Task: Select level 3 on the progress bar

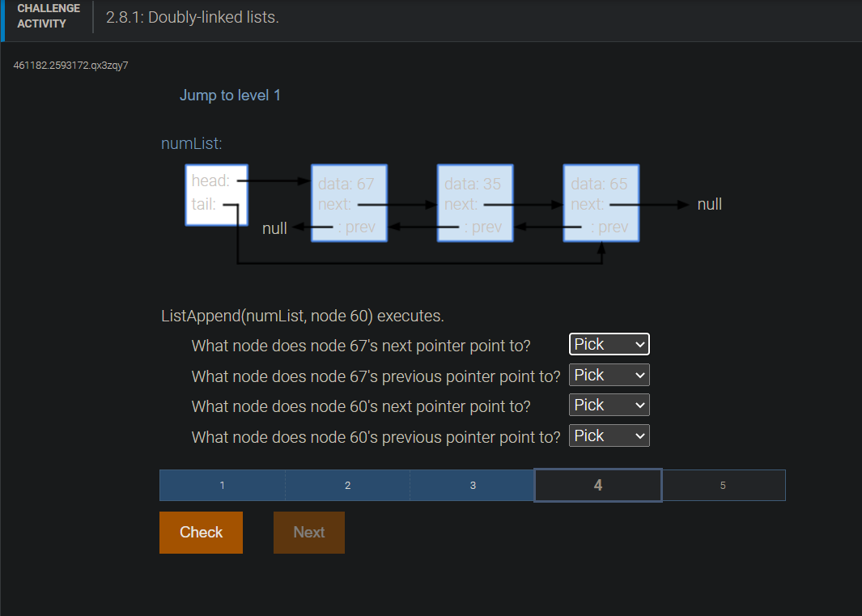Action: pos(472,485)
